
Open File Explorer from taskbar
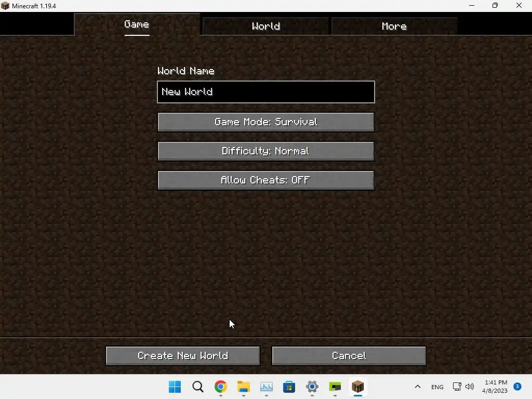tap(244, 387)
